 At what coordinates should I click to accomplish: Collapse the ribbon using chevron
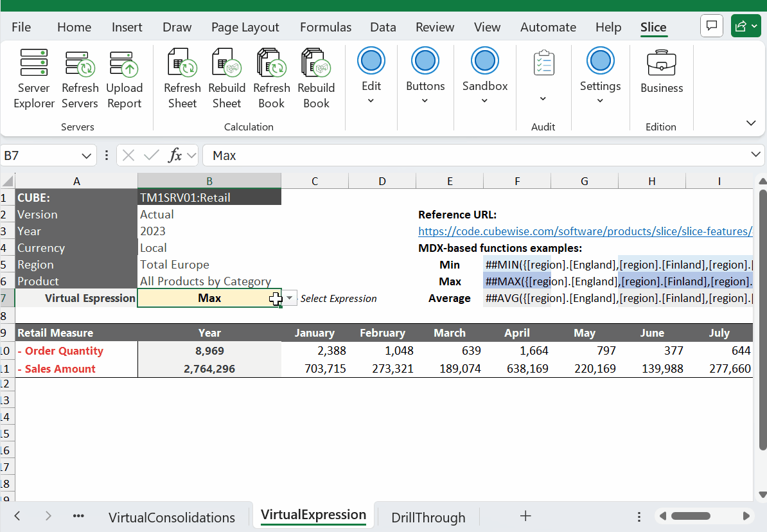[750, 123]
